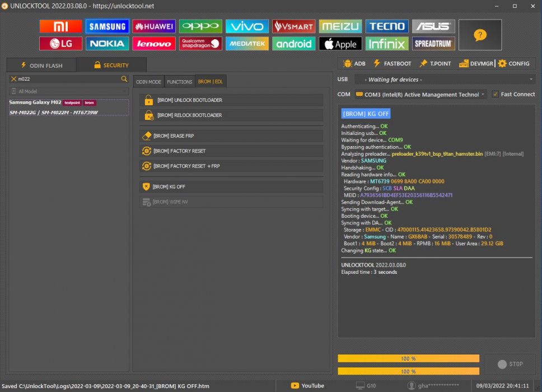Open the T.POINT toolbar item

point(435,64)
